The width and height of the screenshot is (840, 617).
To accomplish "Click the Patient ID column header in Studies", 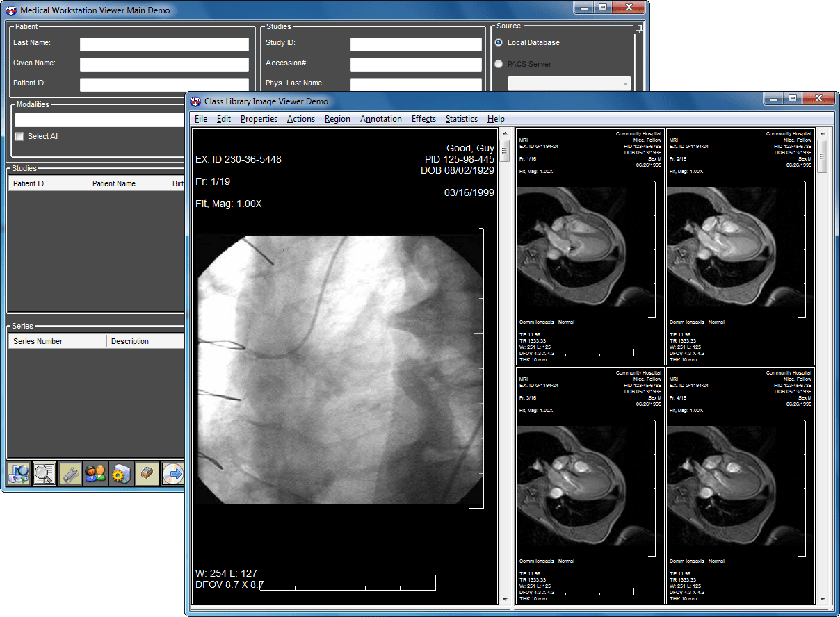I will 48,183.
